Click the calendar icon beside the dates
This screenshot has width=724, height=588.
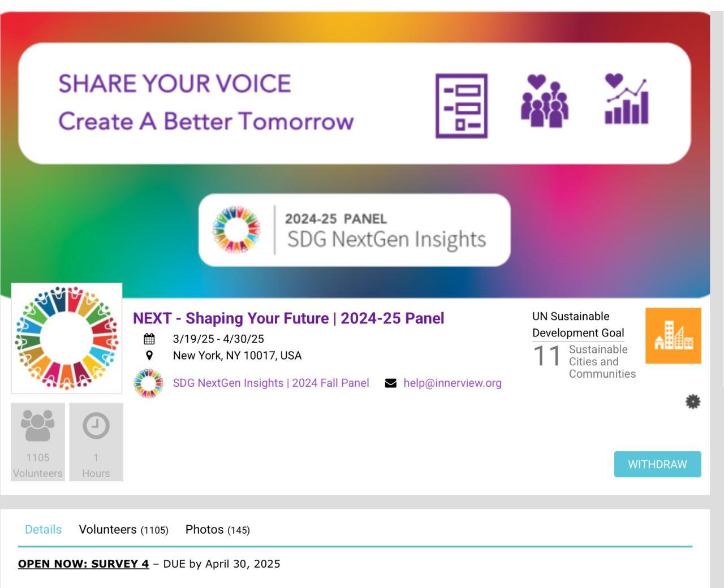tap(149, 339)
